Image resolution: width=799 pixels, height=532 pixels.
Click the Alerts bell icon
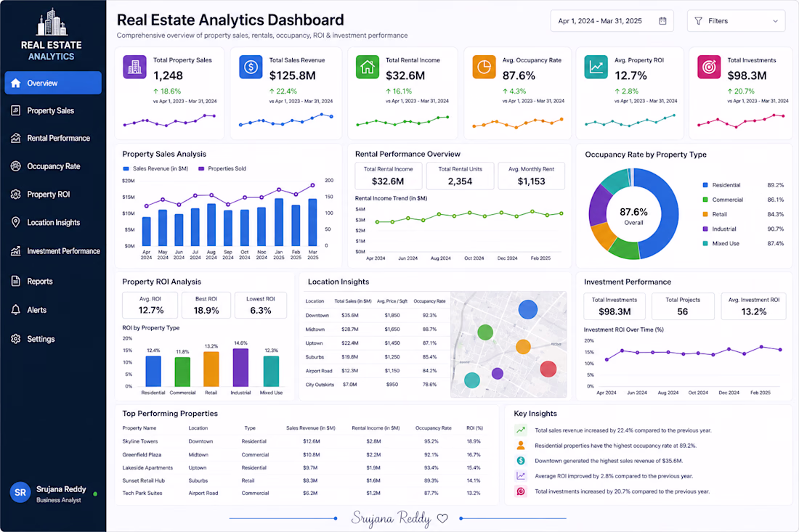(x=16, y=309)
